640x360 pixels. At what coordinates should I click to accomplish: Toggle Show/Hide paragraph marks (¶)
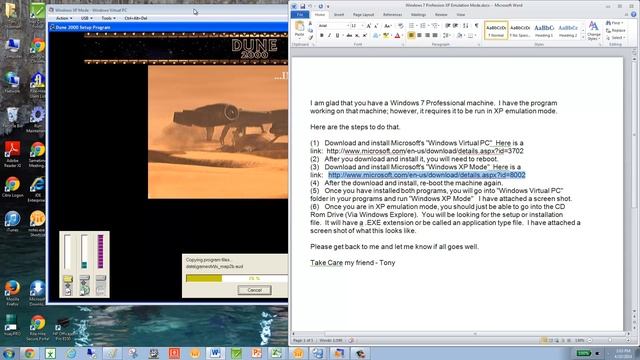tap(476, 26)
